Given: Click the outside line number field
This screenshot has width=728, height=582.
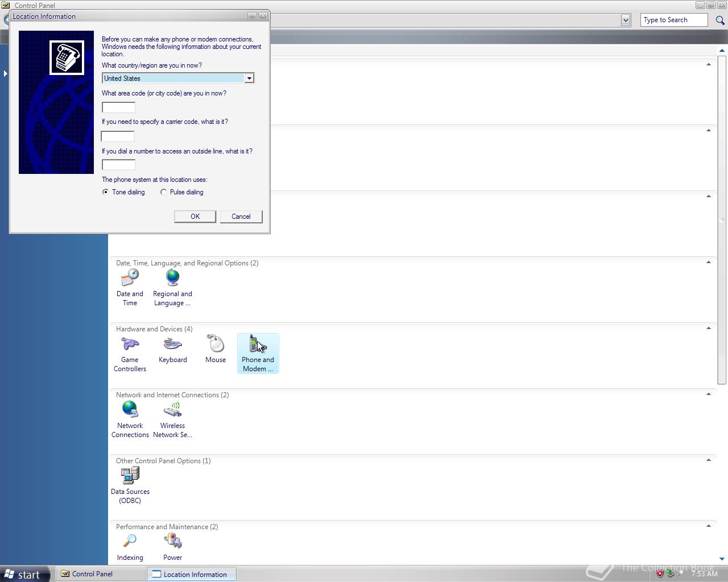Looking at the screenshot, I should click(118, 165).
